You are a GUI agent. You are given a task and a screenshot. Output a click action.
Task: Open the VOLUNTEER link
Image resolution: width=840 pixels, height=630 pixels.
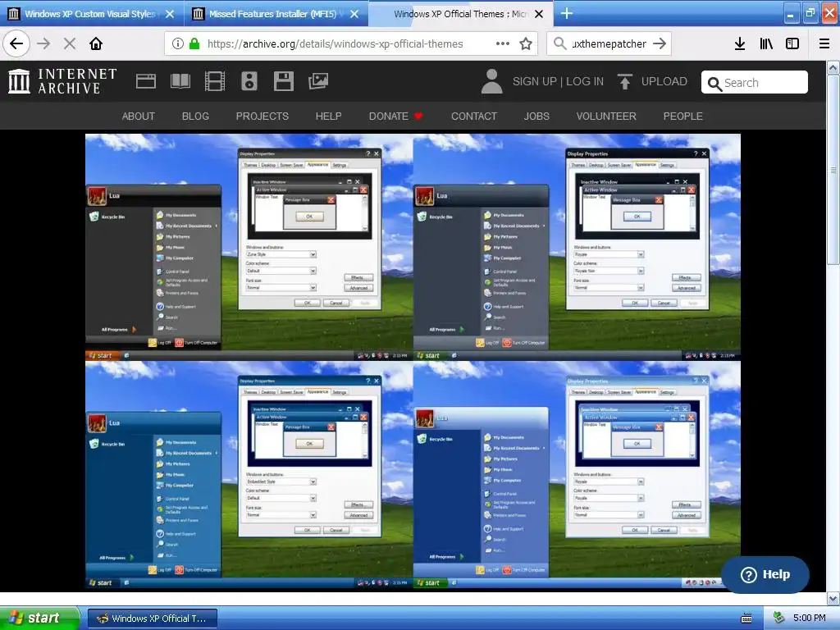(x=606, y=116)
